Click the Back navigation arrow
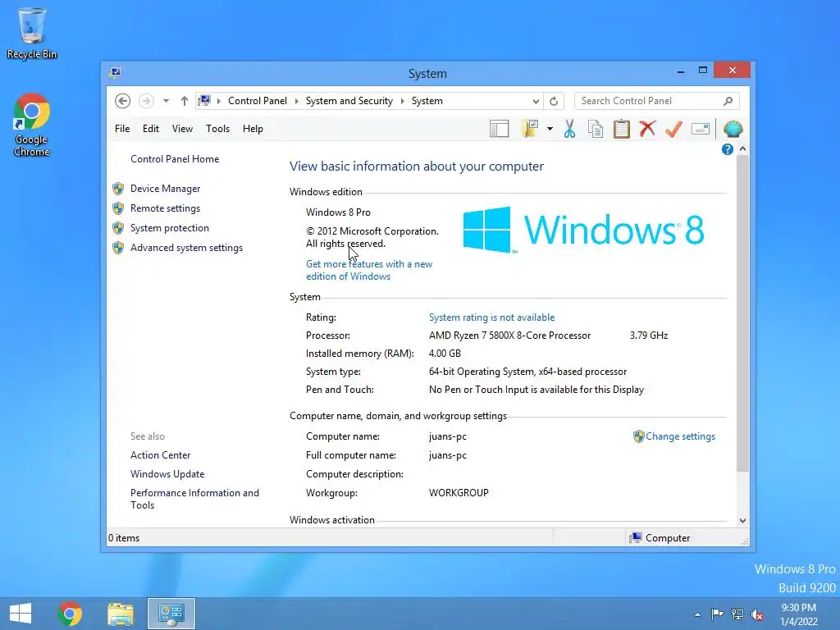This screenshot has height=630, width=840. pyautogui.click(x=123, y=101)
